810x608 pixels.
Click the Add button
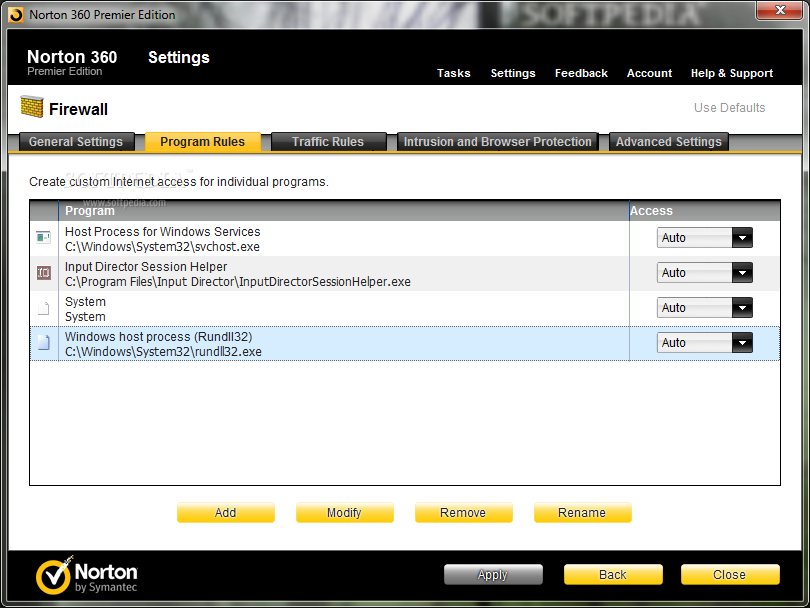pyautogui.click(x=226, y=512)
